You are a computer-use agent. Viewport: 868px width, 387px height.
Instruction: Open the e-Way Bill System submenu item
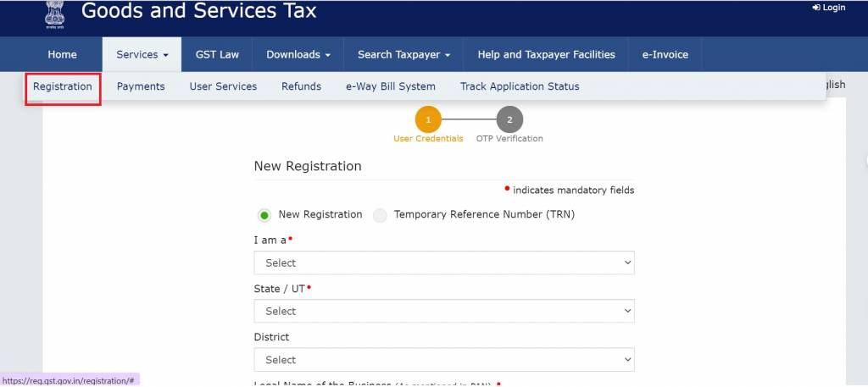(x=391, y=86)
